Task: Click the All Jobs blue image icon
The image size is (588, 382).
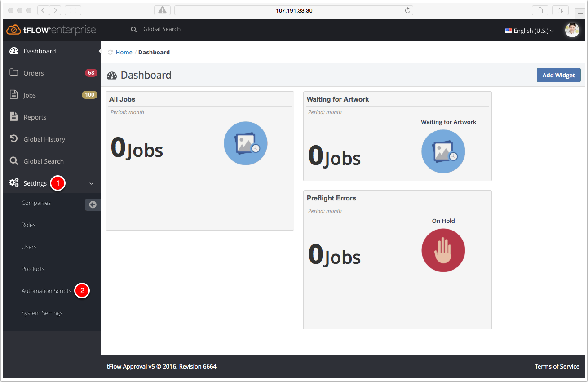Action: pyautogui.click(x=246, y=143)
